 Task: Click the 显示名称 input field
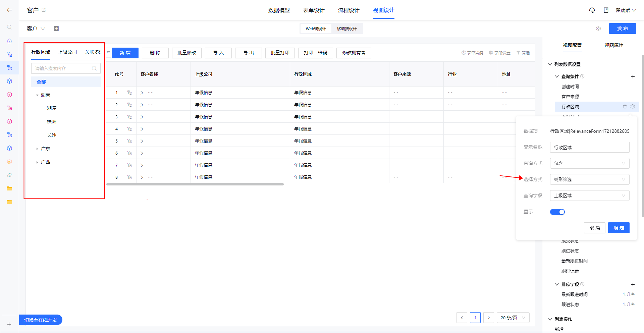(590, 147)
